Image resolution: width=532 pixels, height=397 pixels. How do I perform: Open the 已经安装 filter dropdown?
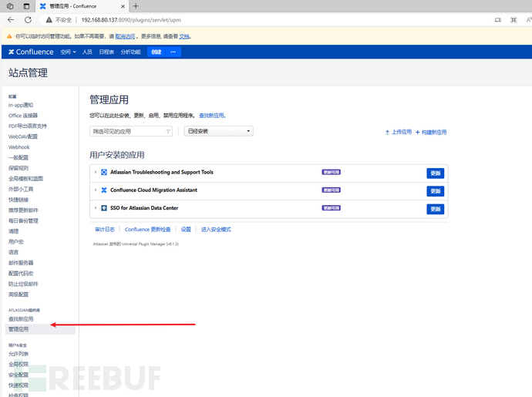[218, 131]
